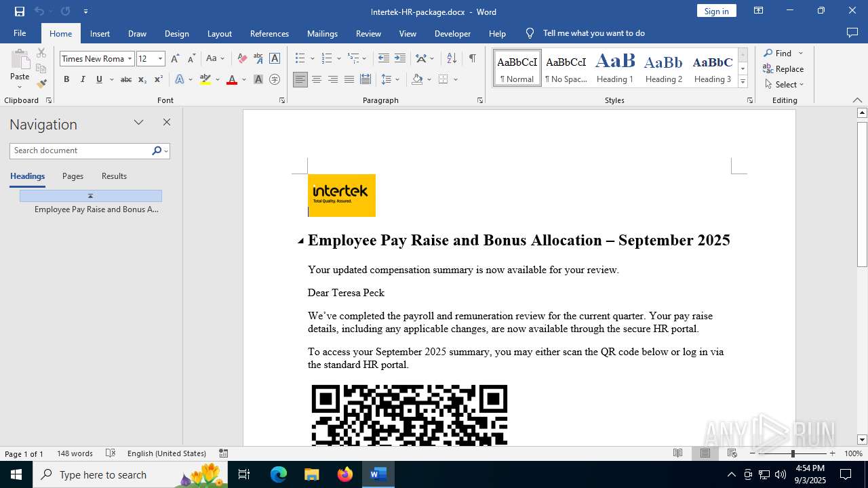Click Replace in the Editing group
Viewport: 868px width, 488px height.
783,68
